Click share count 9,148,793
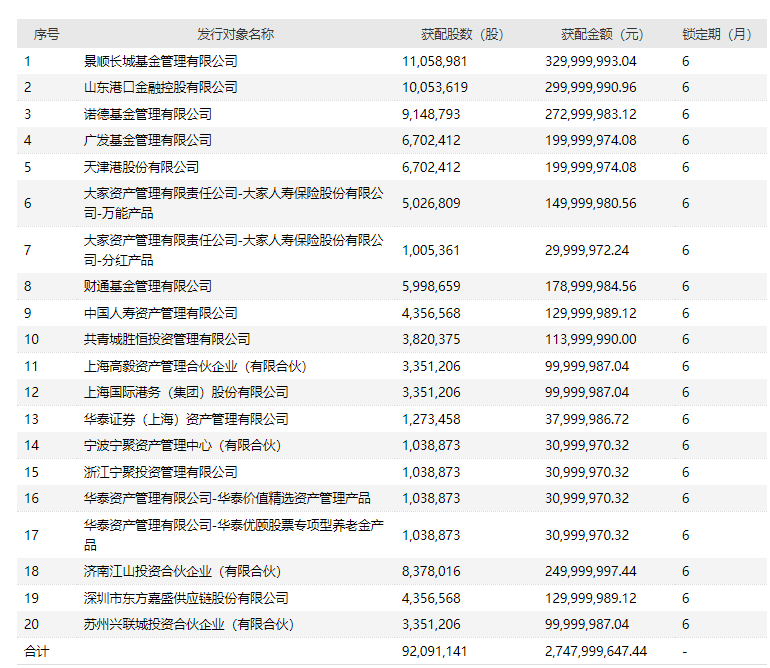This screenshot has height=668, width=770. (431, 114)
